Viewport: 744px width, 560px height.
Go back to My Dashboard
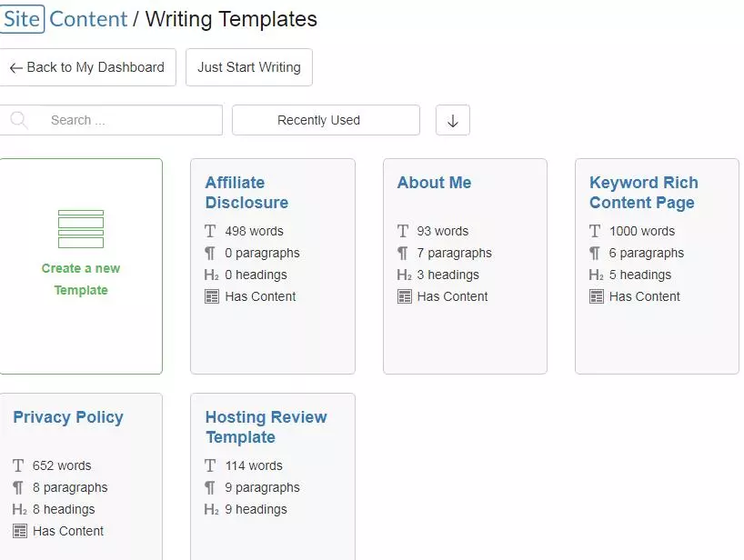88,67
